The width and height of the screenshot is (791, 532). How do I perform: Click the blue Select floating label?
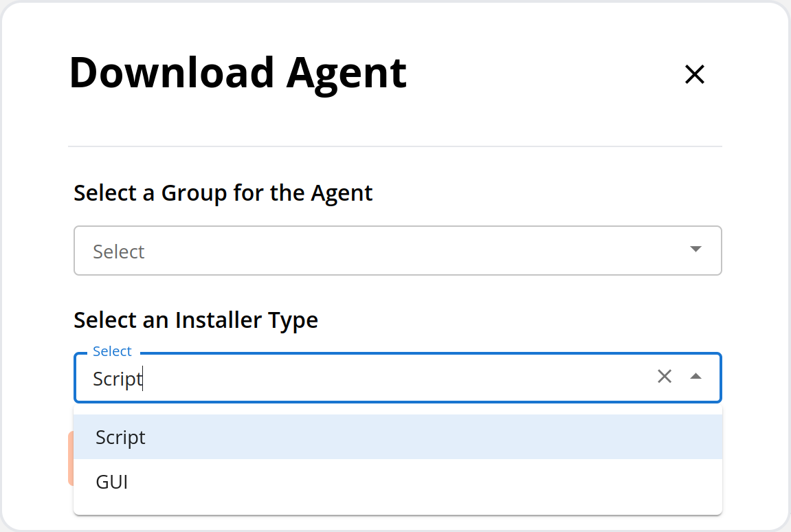point(112,351)
